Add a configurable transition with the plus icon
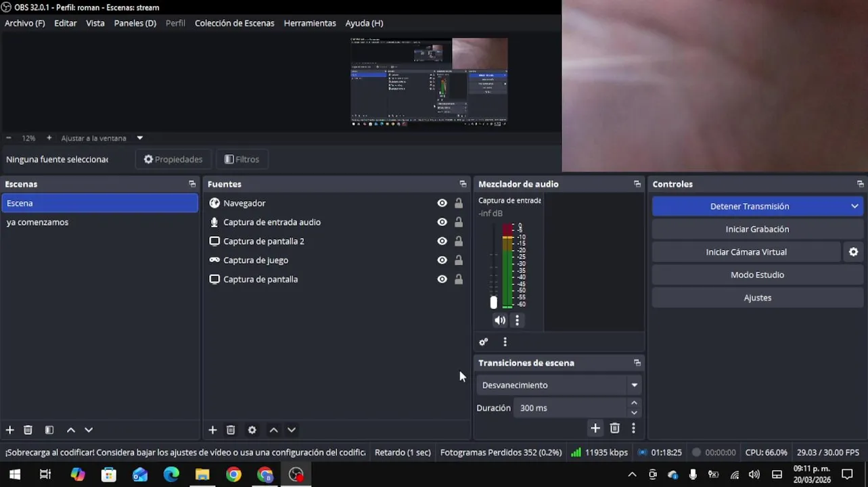 click(x=595, y=428)
